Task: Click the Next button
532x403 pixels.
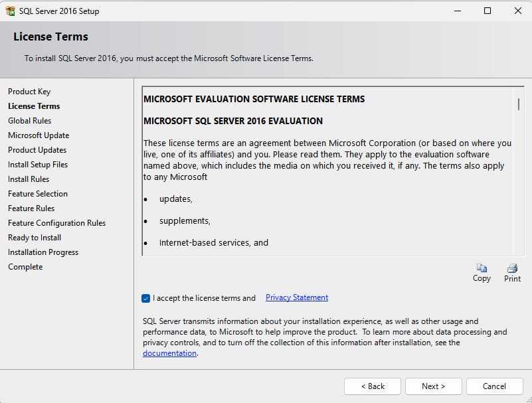Action: [x=433, y=386]
